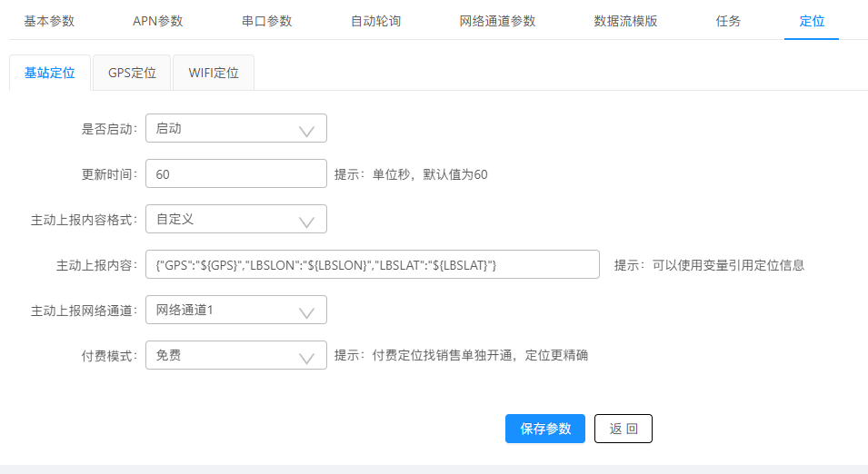Switch to the 基本参数 tab
This screenshot has width=868, height=474.
[49, 21]
